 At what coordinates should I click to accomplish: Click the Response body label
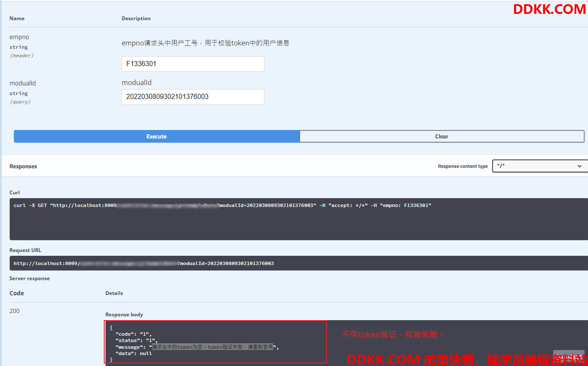124,315
